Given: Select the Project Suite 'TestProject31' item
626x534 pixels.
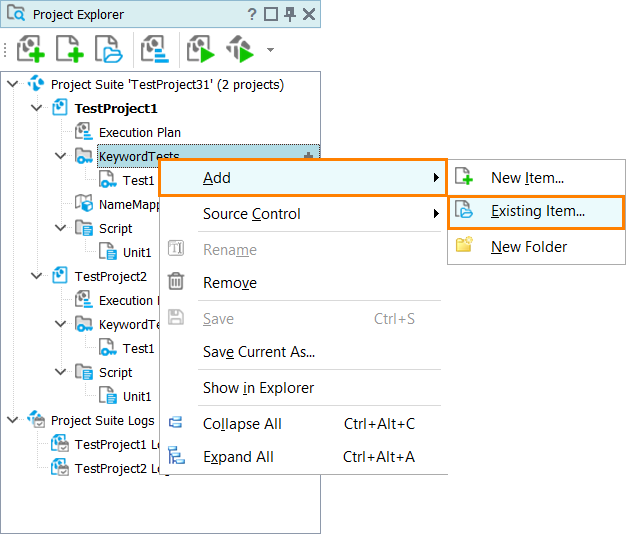Looking at the screenshot, I should [x=167, y=85].
